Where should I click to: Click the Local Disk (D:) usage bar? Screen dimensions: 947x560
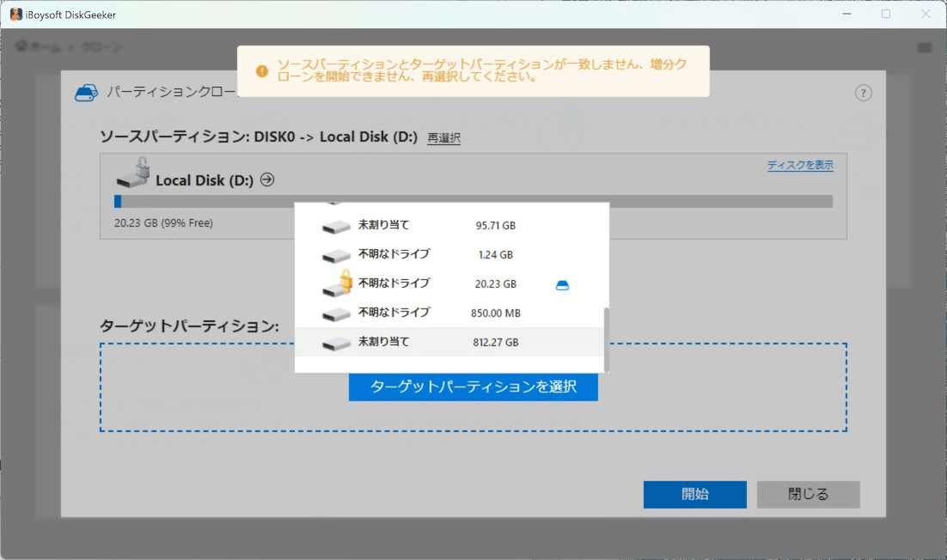tap(473, 201)
